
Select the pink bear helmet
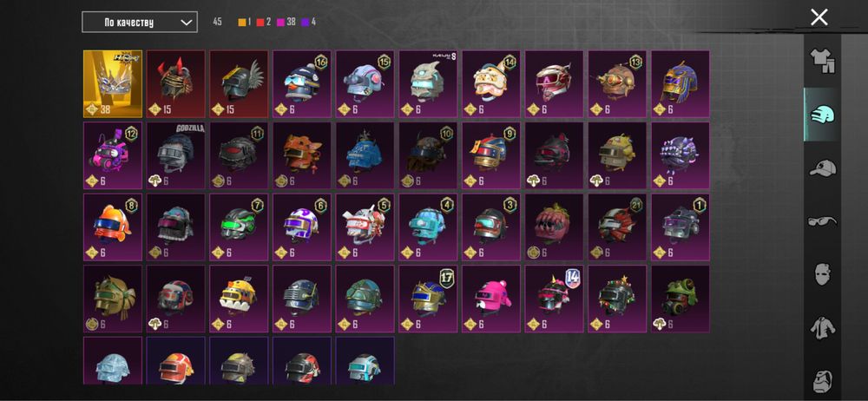click(x=491, y=299)
